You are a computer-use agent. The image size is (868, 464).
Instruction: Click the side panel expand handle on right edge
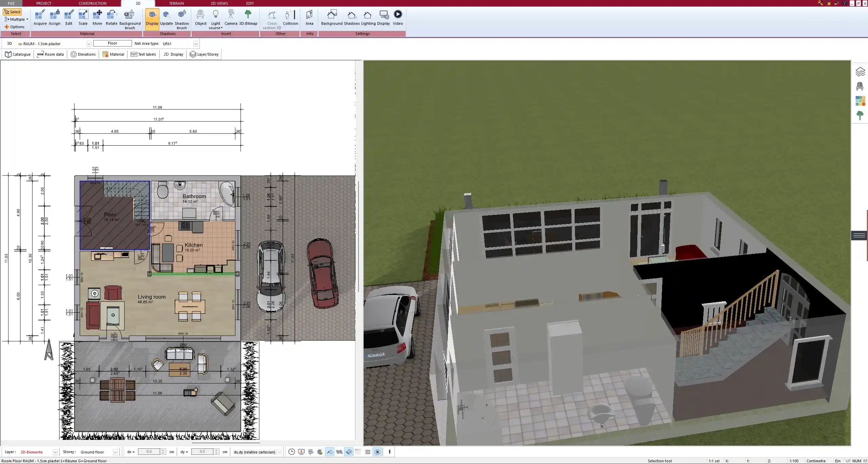click(x=859, y=235)
